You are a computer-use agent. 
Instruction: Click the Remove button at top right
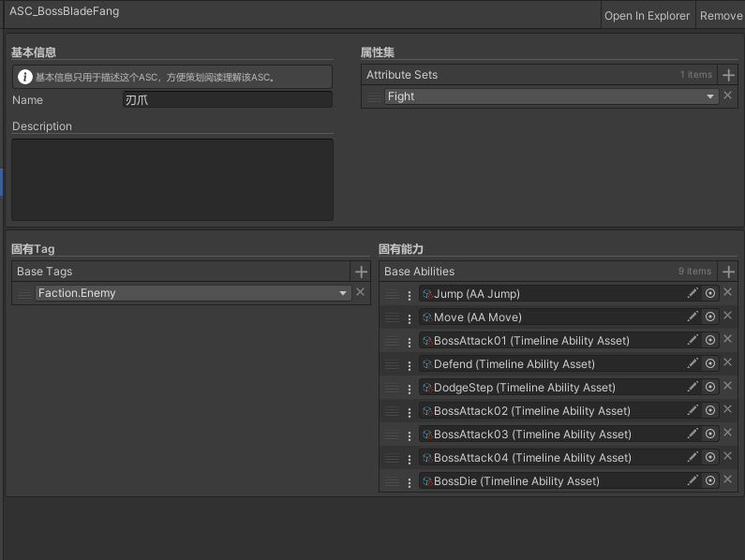721,16
